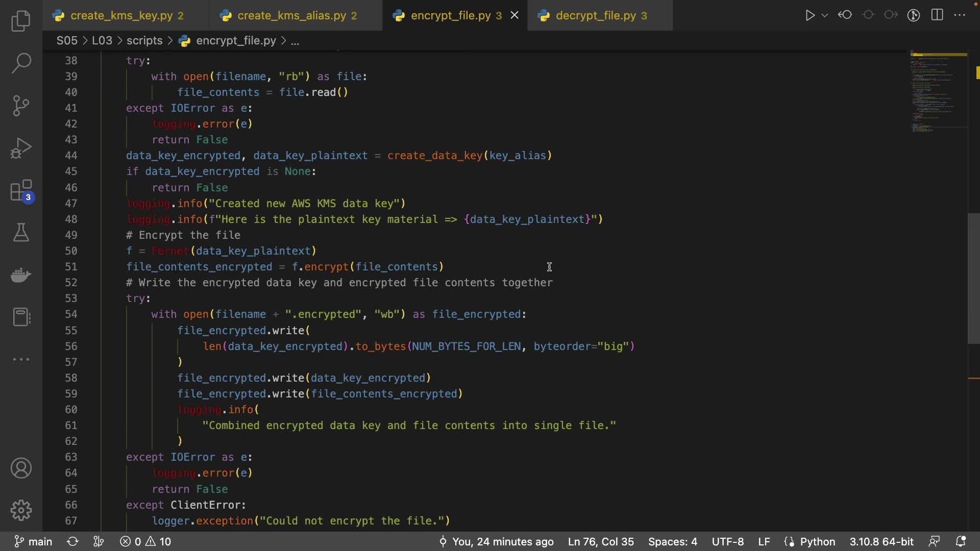Expand additional views ellipsis in activity bar

click(21, 359)
